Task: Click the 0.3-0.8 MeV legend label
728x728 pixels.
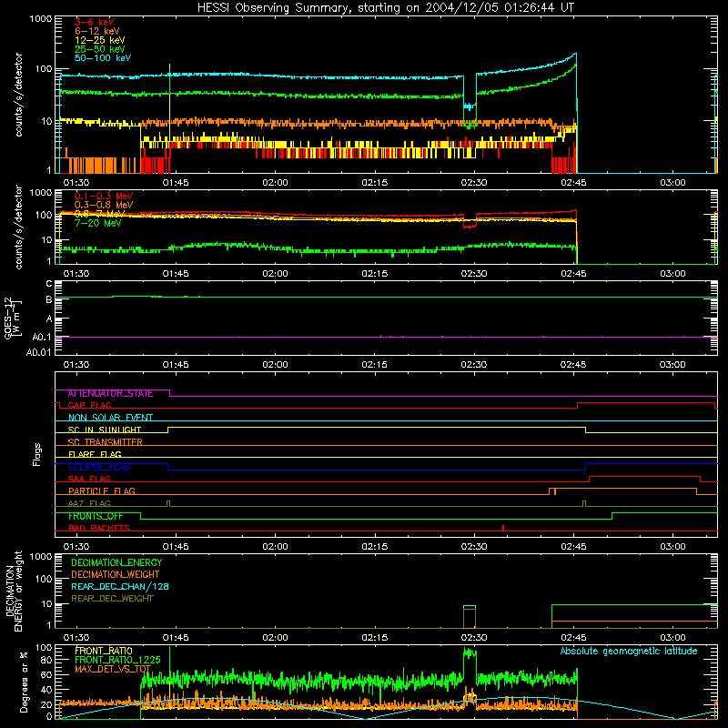Action: pyautogui.click(x=103, y=205)
